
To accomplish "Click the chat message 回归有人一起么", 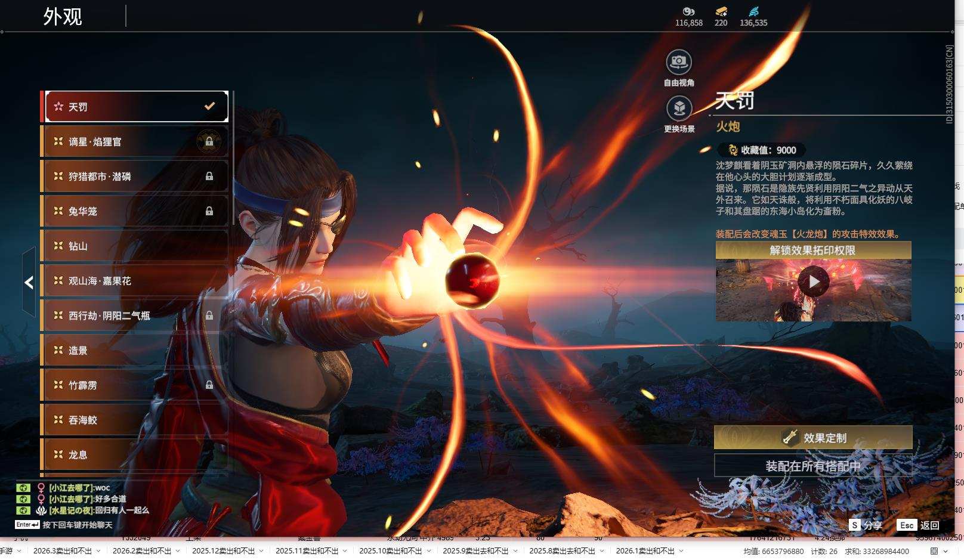I will [122, 511].
